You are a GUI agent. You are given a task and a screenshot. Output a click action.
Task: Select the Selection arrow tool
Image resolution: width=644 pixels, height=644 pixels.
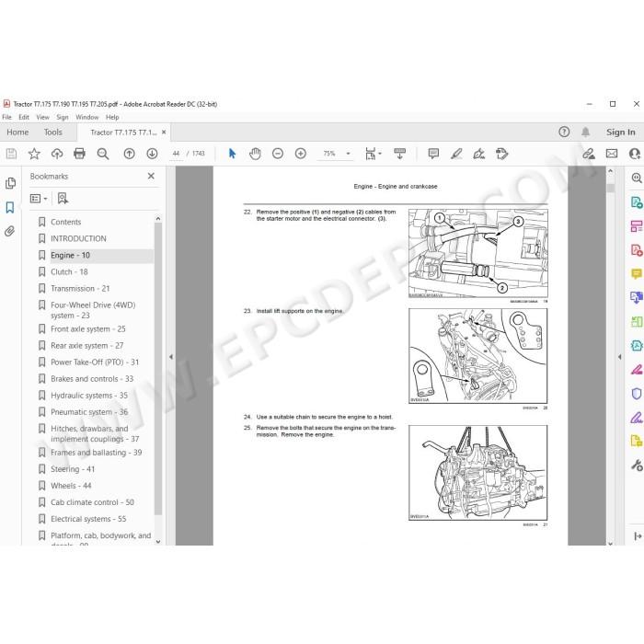click(232, 154)
